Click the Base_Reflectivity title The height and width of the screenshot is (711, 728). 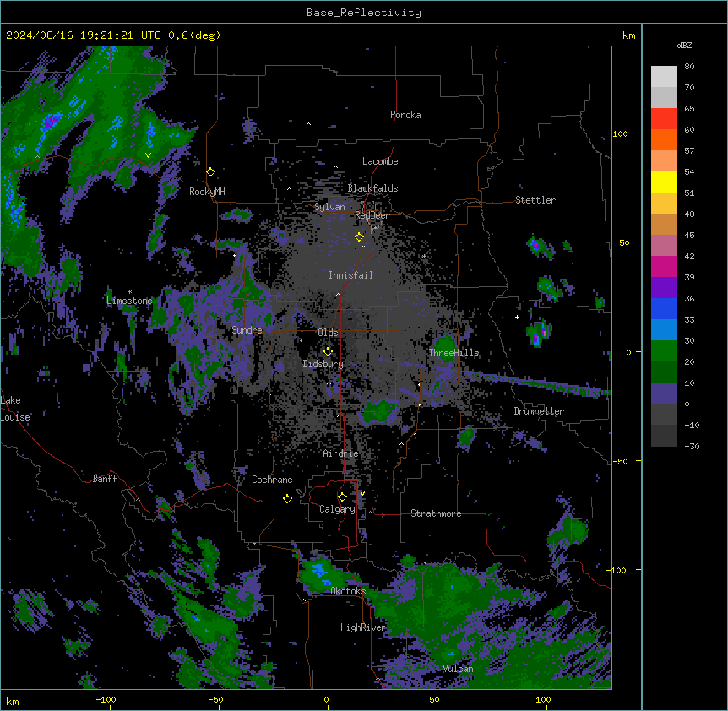tap(364, 13)
